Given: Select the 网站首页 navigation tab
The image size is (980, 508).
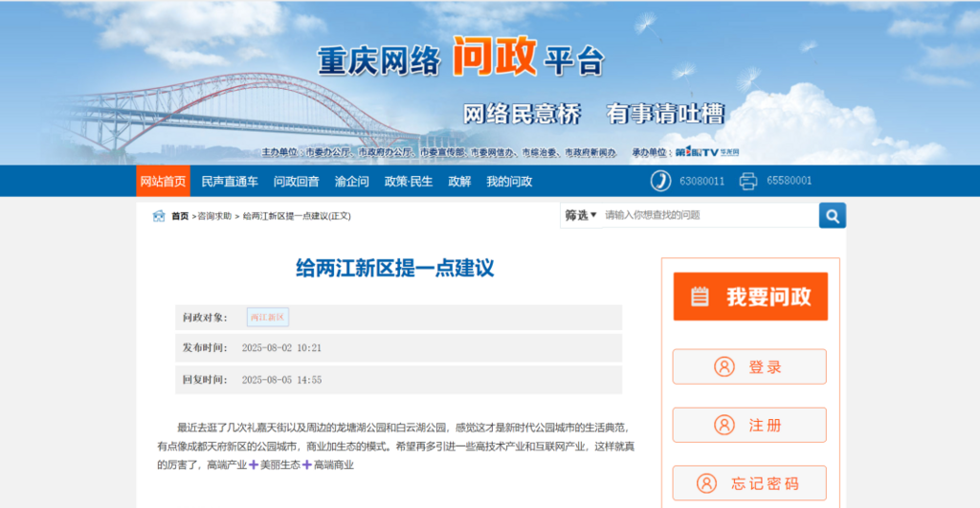Looking at the screenshot, I should [x=163, y=182].
